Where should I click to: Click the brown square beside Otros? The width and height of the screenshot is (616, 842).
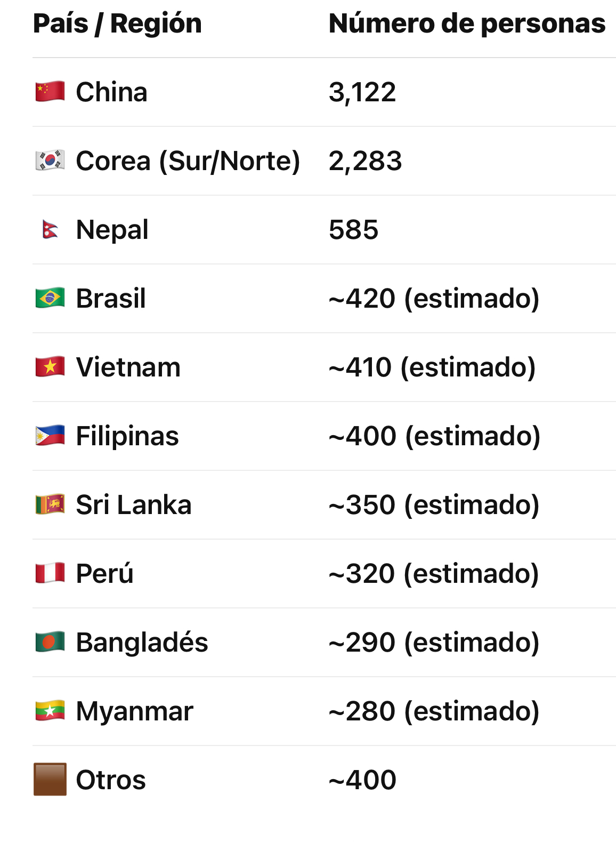[x=50, y=779]
